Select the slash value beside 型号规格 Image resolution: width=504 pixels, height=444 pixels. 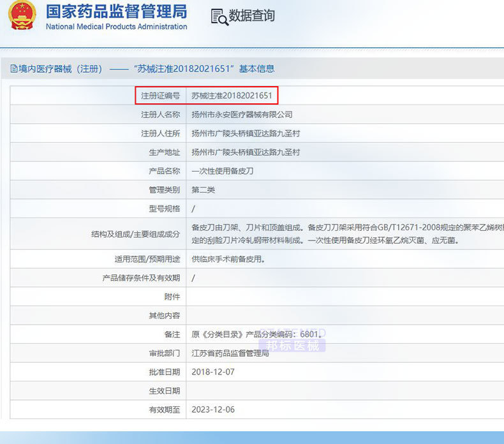coord(193,209)
